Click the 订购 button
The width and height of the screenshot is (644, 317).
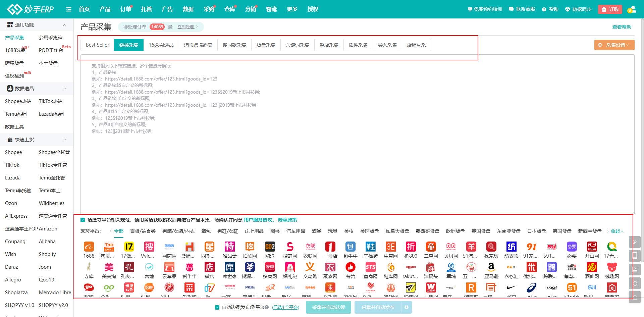(610, 9)
